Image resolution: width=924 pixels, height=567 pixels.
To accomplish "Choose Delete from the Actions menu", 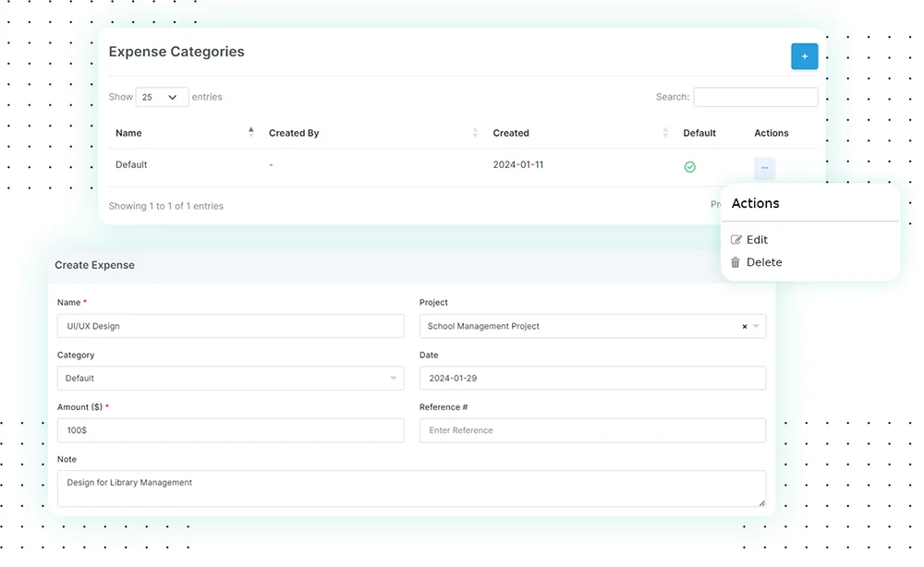I will (764, 261).
